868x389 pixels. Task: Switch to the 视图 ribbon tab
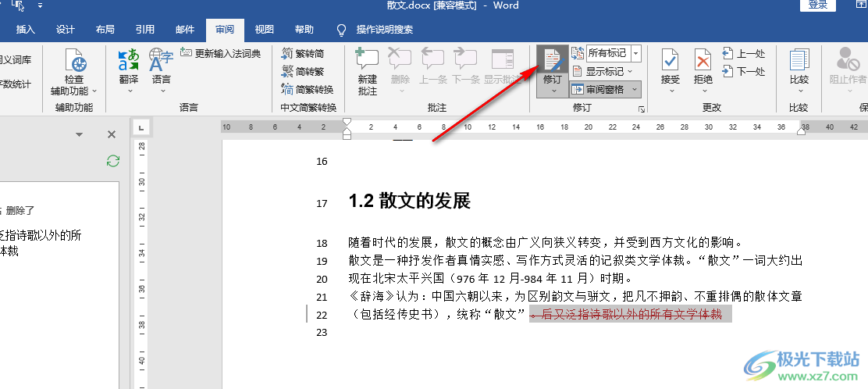[x=265, y=30]
